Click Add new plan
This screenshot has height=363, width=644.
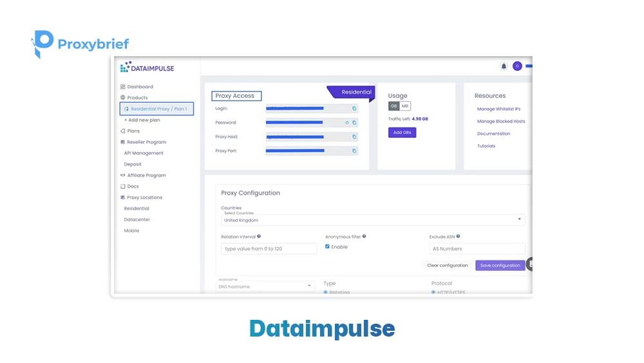[142, 120]
